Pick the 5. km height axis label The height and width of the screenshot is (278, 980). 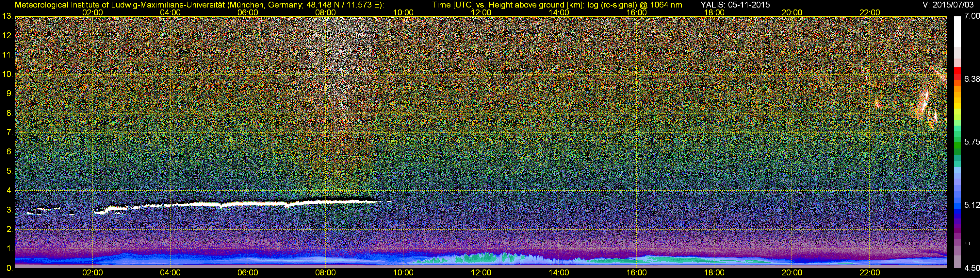coord(9,171)
